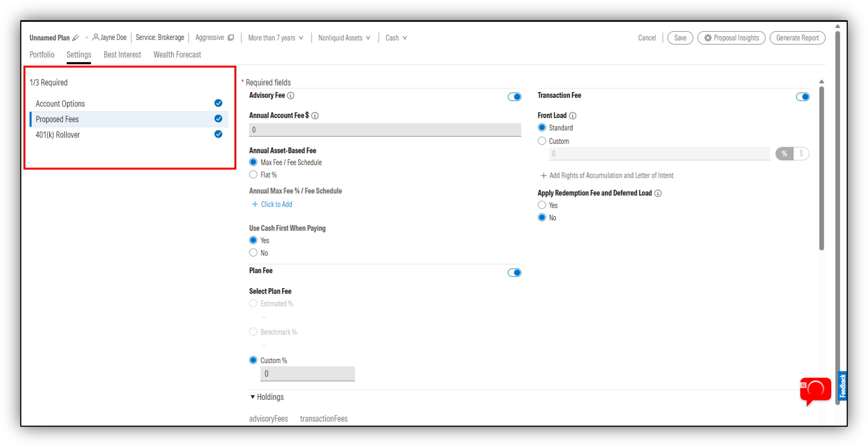Click the pencil icon to rename Unnamed Plan

(x=76, y=38)
